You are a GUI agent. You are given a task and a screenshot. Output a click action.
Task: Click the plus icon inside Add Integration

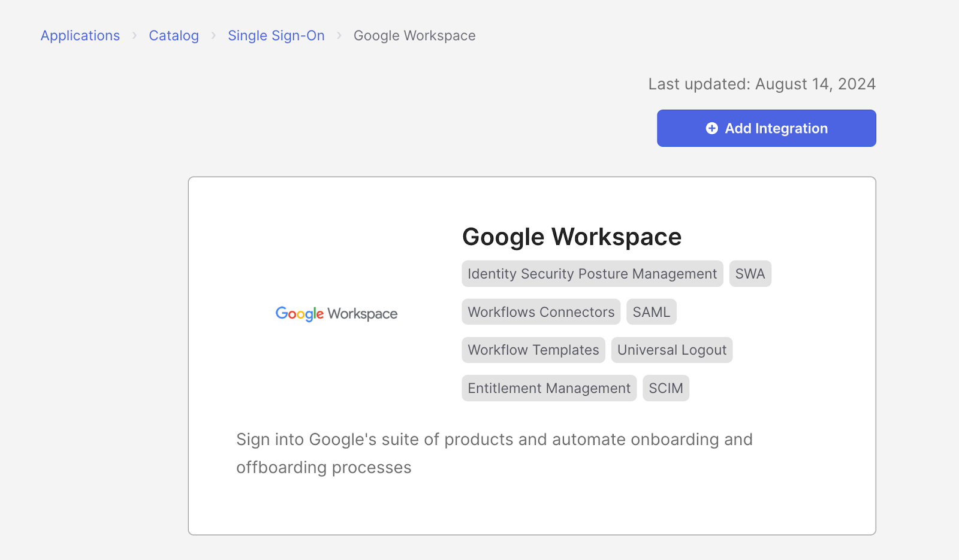point(711,128)
